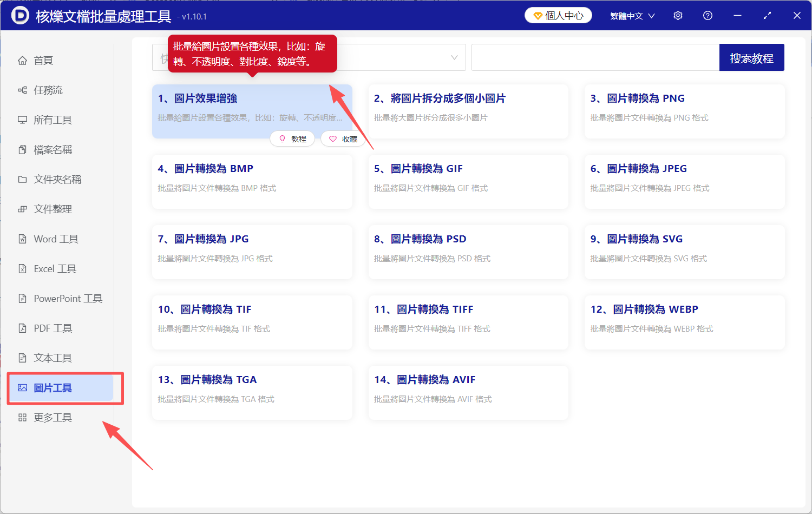
Task: Open the settings gear icon
Action: [x=678, y=16]
